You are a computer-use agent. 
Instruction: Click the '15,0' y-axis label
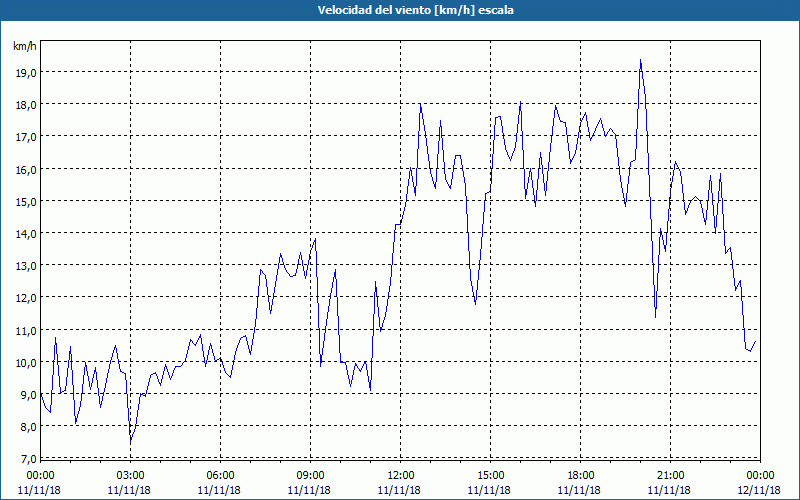(x=26, y=202)
